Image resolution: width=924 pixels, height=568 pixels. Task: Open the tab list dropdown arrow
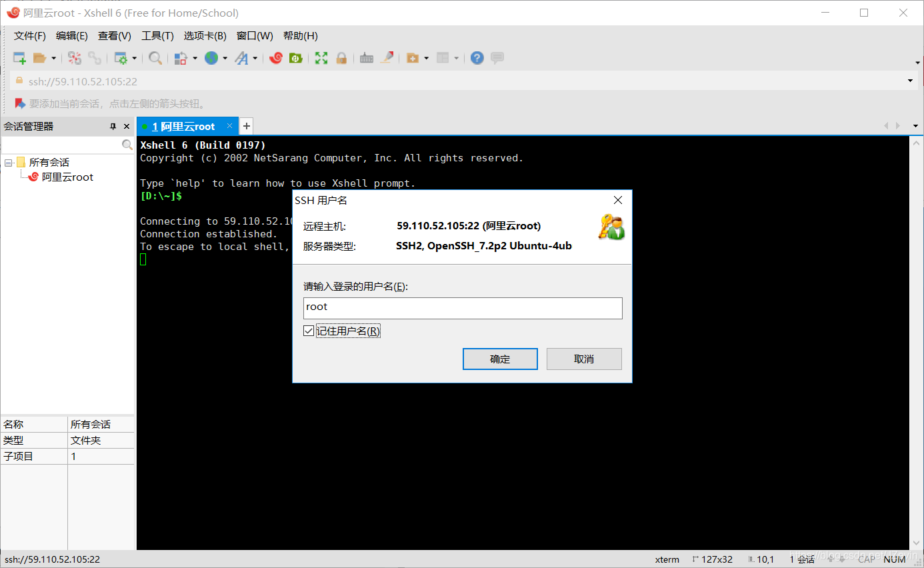[x=917, y=125]
